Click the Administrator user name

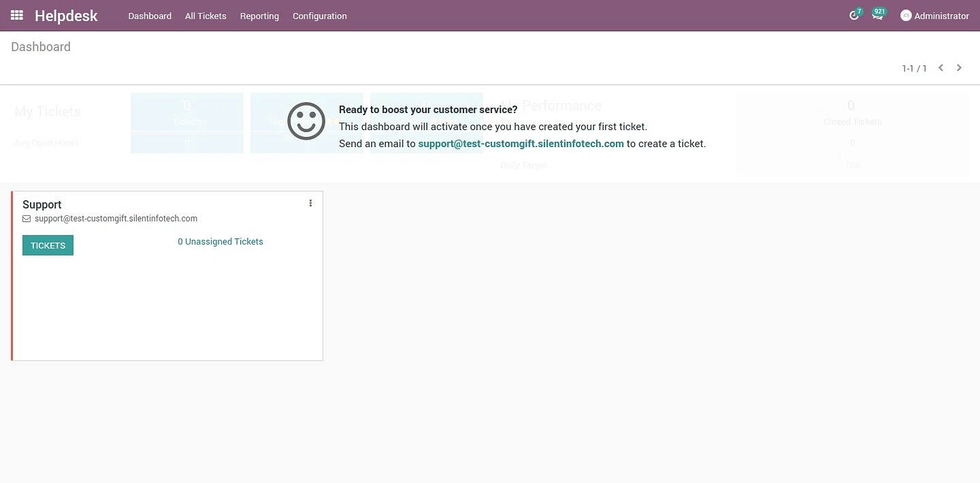(941, 16)
